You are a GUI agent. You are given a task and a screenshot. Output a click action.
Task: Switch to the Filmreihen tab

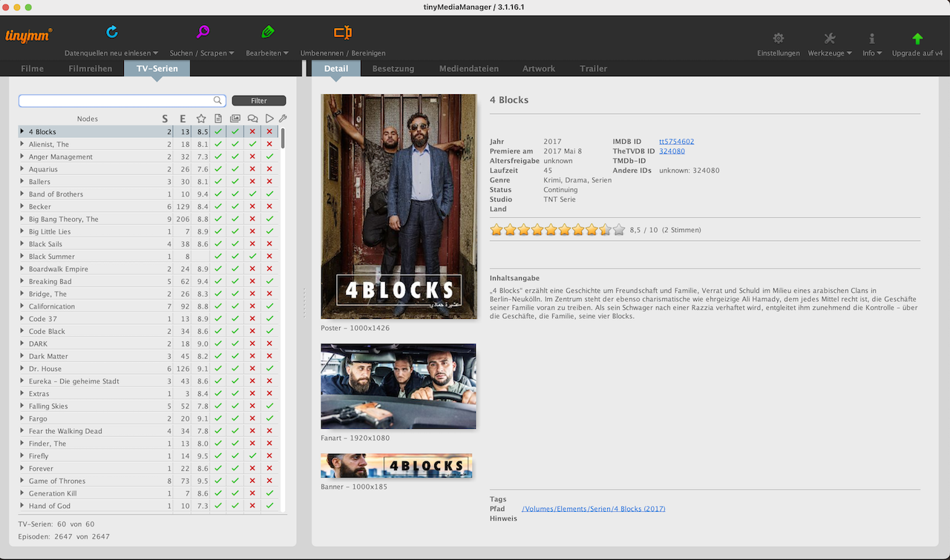(90, 68)
